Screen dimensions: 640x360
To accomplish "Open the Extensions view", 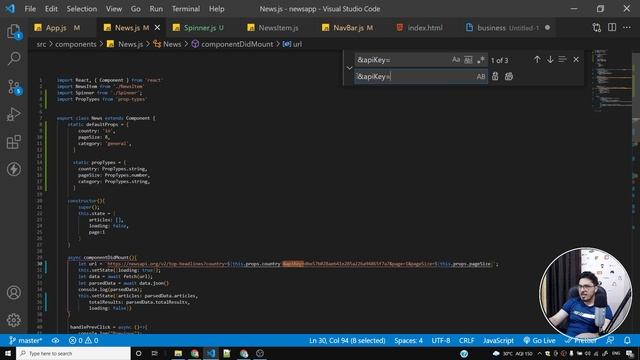I will [14, 142].
